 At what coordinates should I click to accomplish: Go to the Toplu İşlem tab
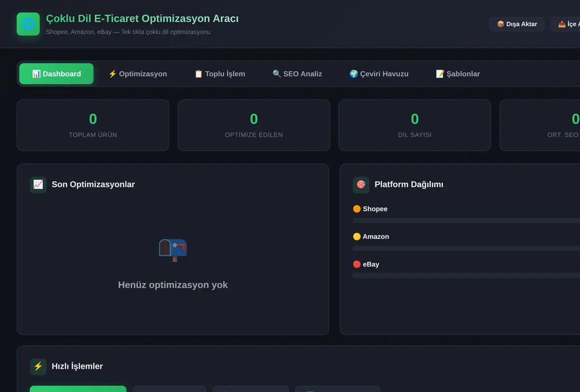[x=220, y=74]
